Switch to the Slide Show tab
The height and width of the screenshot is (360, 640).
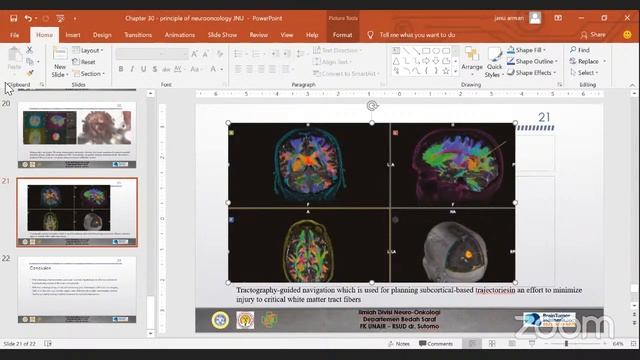tap(222, 35)
